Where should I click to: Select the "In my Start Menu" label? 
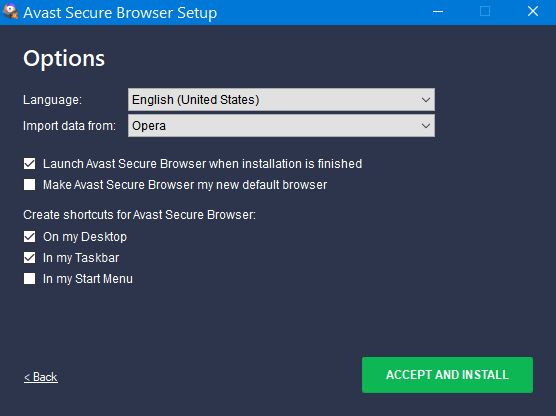click(88, 279)
